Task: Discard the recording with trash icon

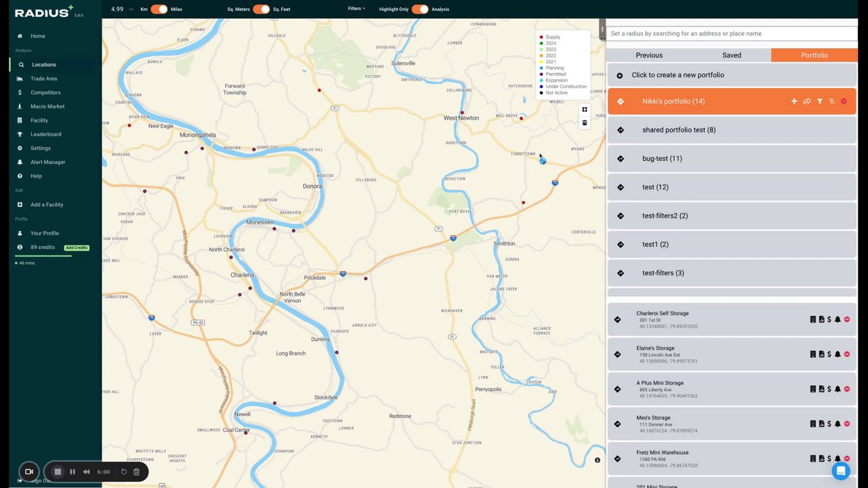Action: coord(136,472)
